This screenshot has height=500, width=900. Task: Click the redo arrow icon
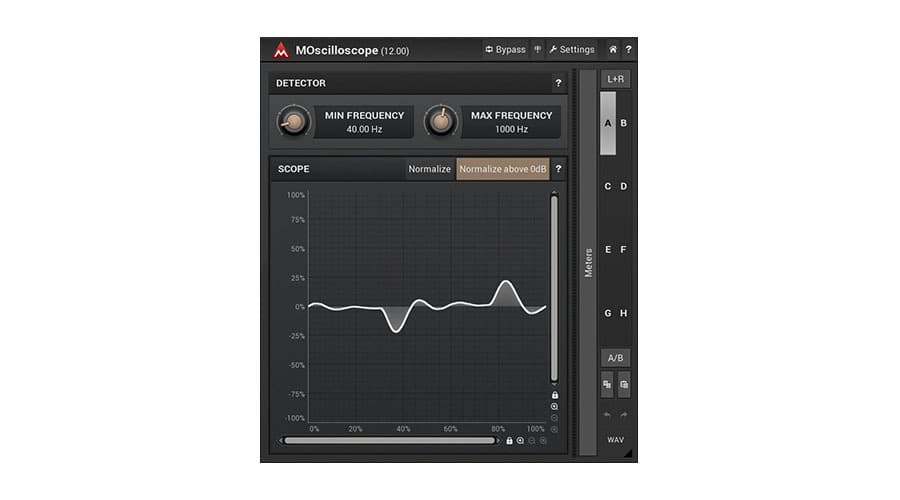[624, 414]
